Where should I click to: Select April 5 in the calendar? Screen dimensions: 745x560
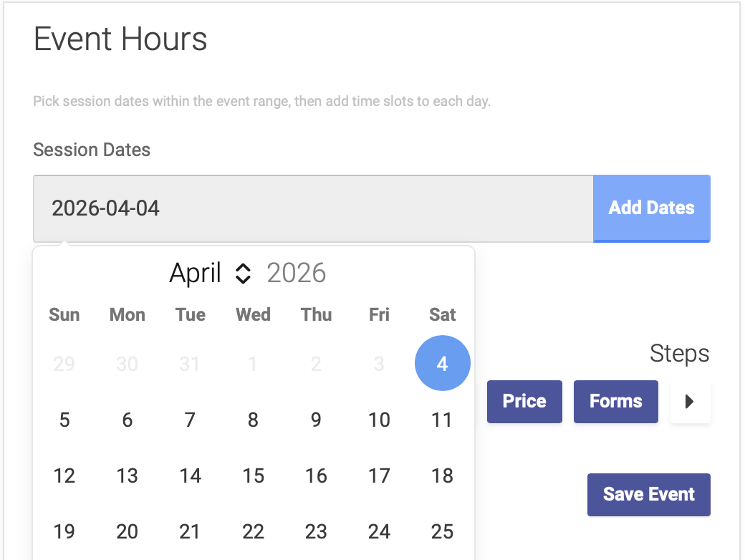coord(64,420)
